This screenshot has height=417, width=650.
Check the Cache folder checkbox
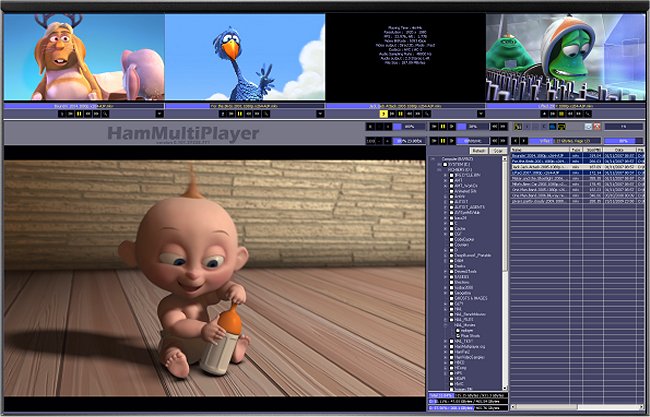(x=451, y=229)
